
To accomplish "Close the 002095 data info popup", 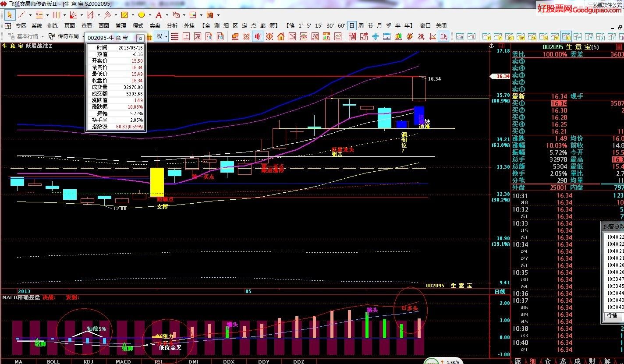I will (x=140, y=39).
